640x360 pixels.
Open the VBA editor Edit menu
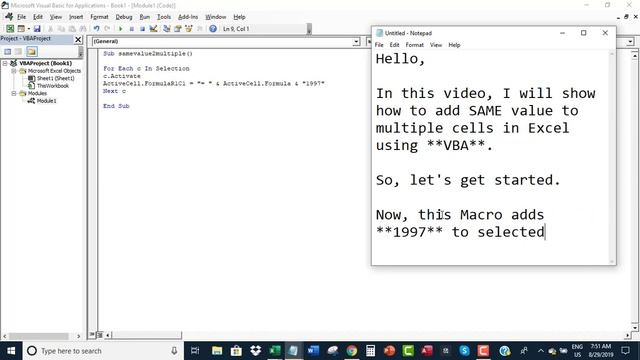point(38,17)
